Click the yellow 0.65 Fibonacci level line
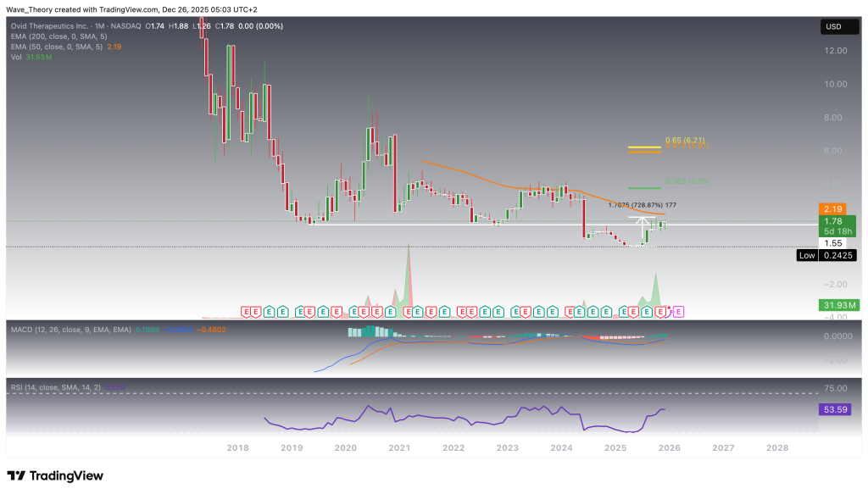868x494 pixels. tap(644, 147)
